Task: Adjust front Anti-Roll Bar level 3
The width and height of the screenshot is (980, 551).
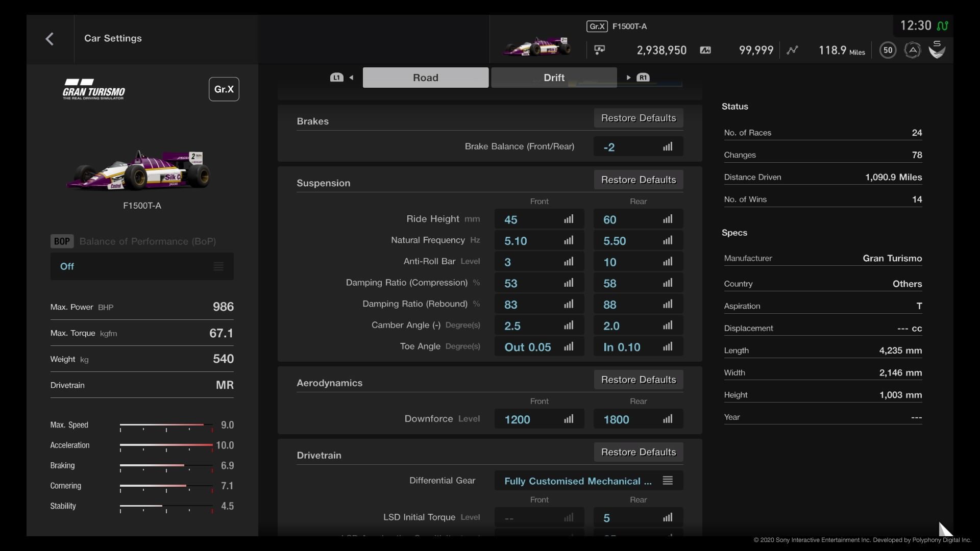Action: coord(539,262)
